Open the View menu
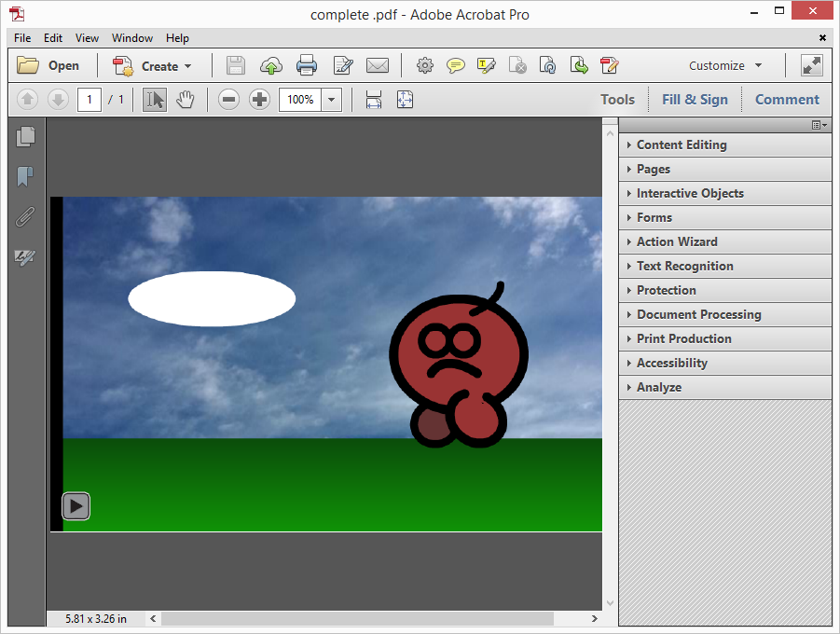 (x=87, y=38)
